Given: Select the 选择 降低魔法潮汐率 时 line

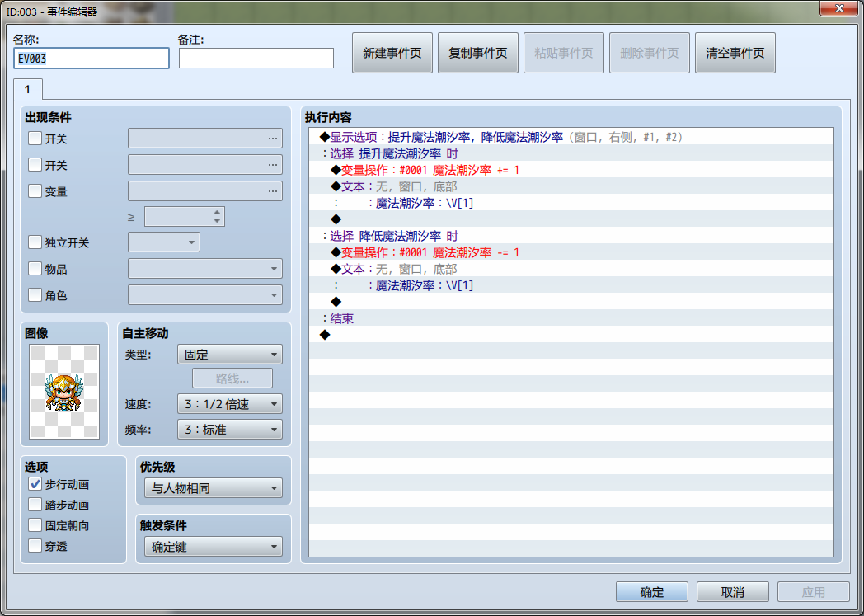Looking at the screenshot, I should (571, 236).
